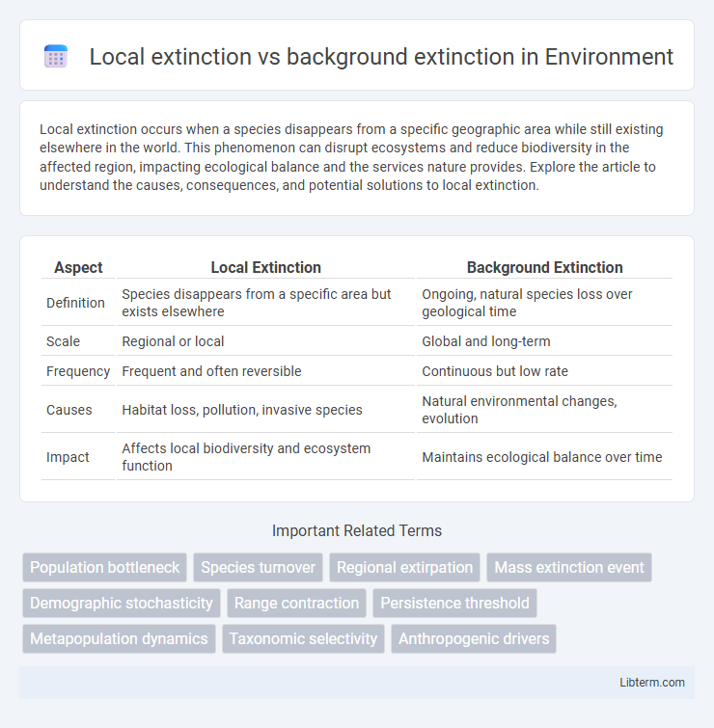The image size is (714, 728).
Task: Click the Taxonomic selectivity tag
Action: [303, 639]
